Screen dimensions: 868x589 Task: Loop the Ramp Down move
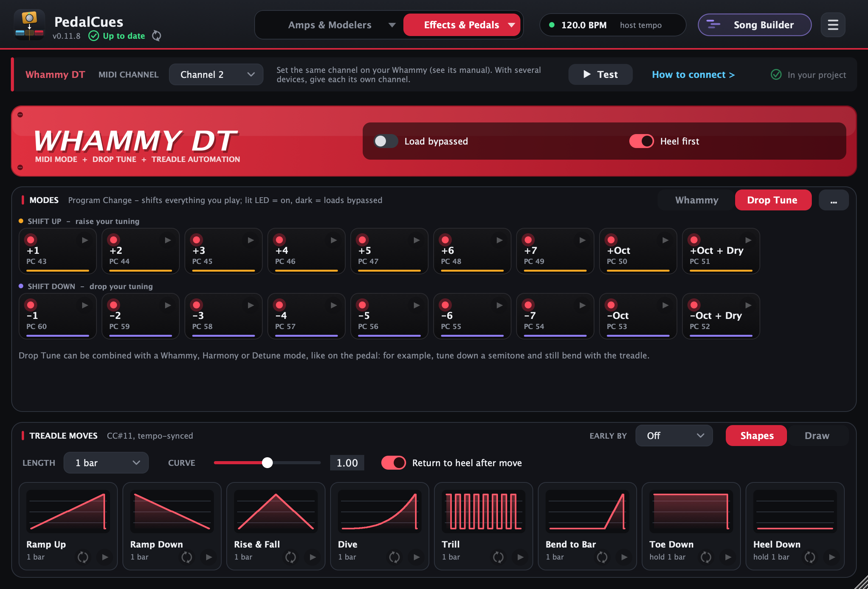[x=187, y=557]
